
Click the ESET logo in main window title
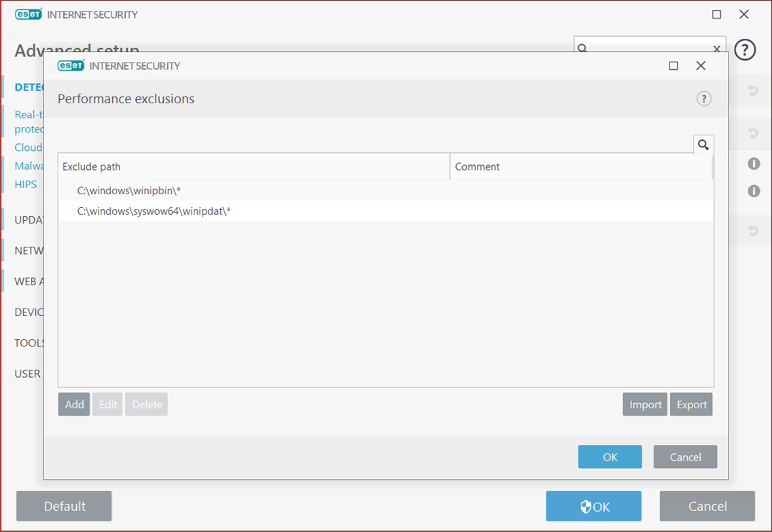pos(29,14)
